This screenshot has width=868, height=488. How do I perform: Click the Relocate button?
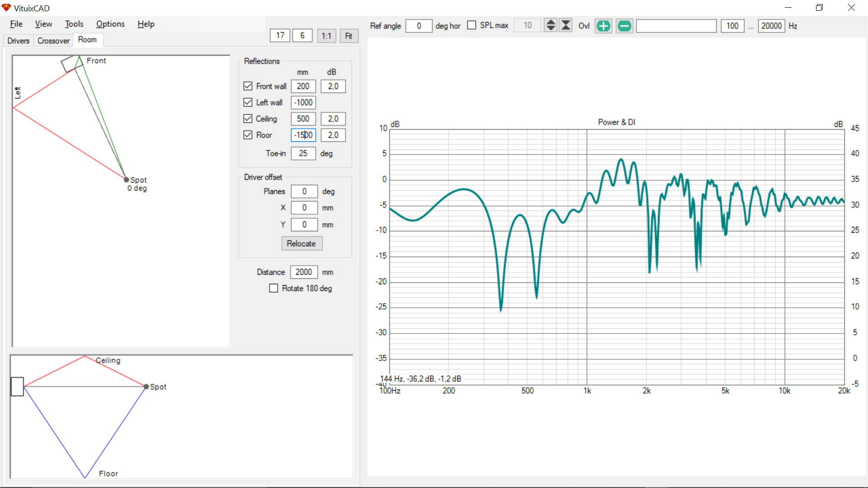pyautogui.click(x=302, y=244)
